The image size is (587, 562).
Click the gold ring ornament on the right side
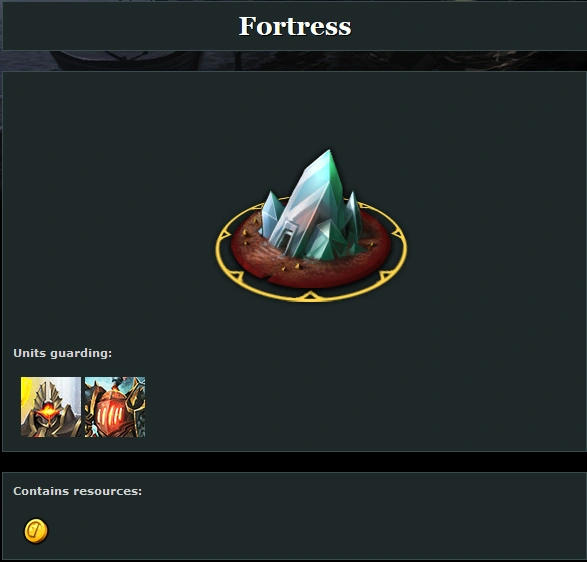(x=399, y=235)
